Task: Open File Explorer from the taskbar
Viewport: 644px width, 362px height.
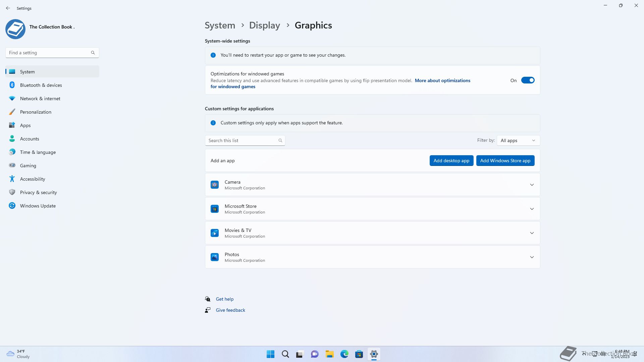Action: 329,354
